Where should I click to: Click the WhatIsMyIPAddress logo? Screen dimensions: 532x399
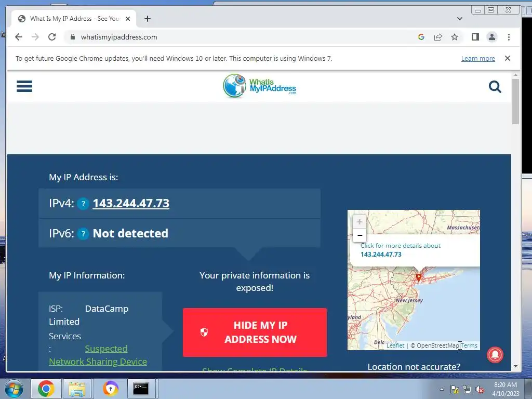coord(260,86)
